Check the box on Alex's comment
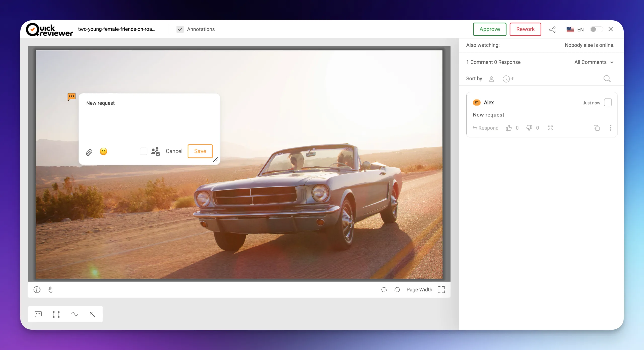This screenshot has height=350, width=644. pos(608,103)
